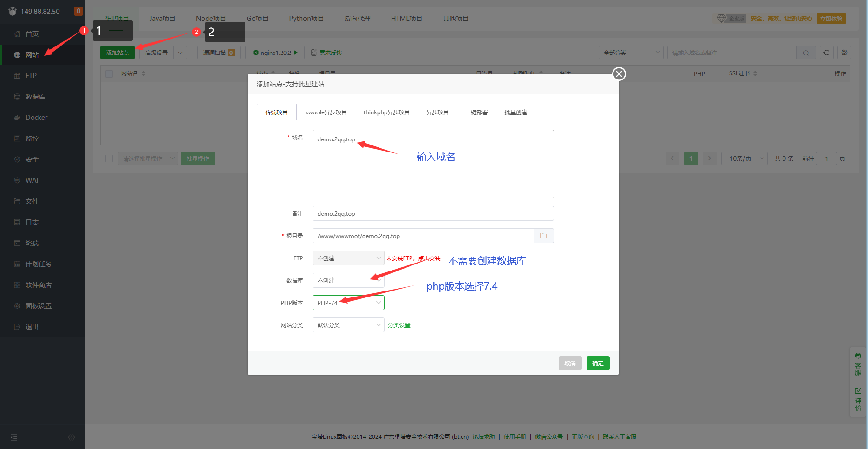Click the 取消 cancel button
This screenshot has width=868, height=449.
point(570,363)
